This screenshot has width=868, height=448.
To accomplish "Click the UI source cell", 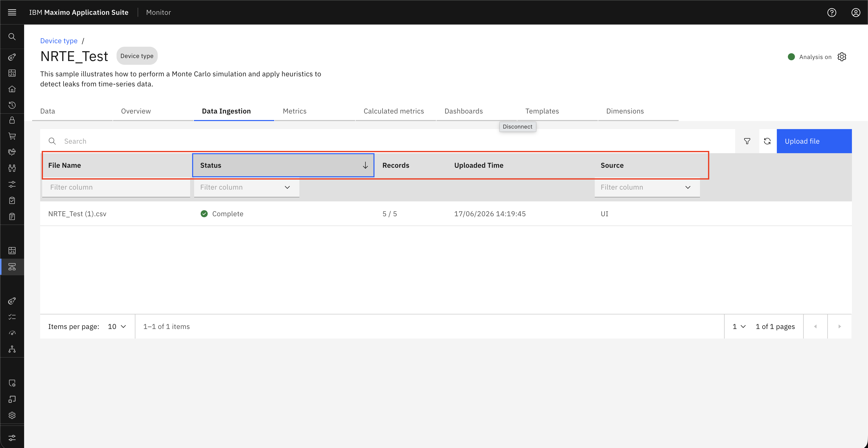I will coord(604,213).
